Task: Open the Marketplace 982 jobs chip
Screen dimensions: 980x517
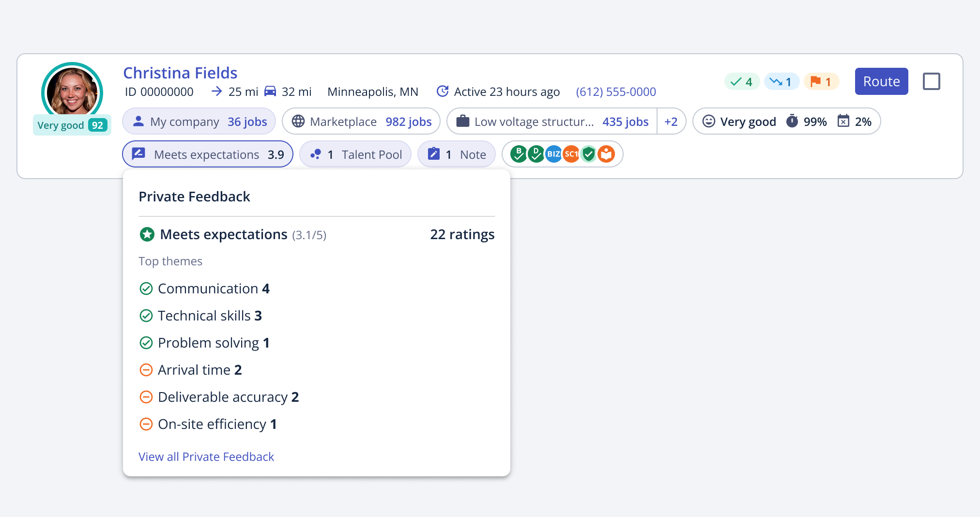Action: 361,122
